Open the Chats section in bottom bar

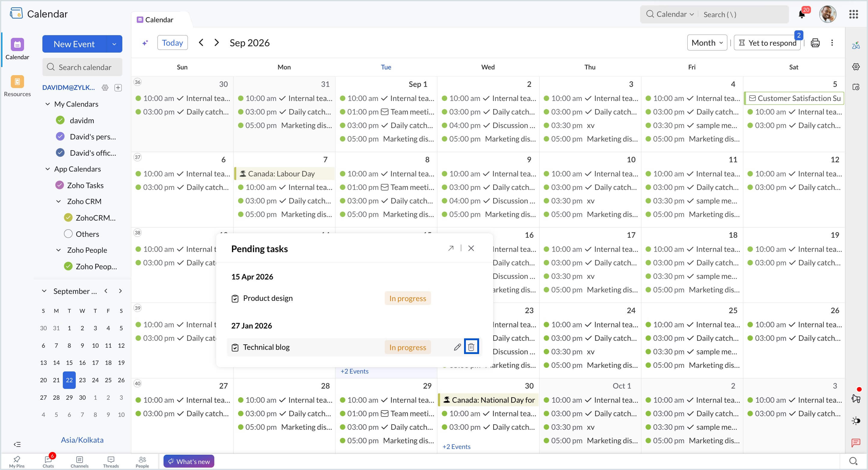(x=48, y=462)
